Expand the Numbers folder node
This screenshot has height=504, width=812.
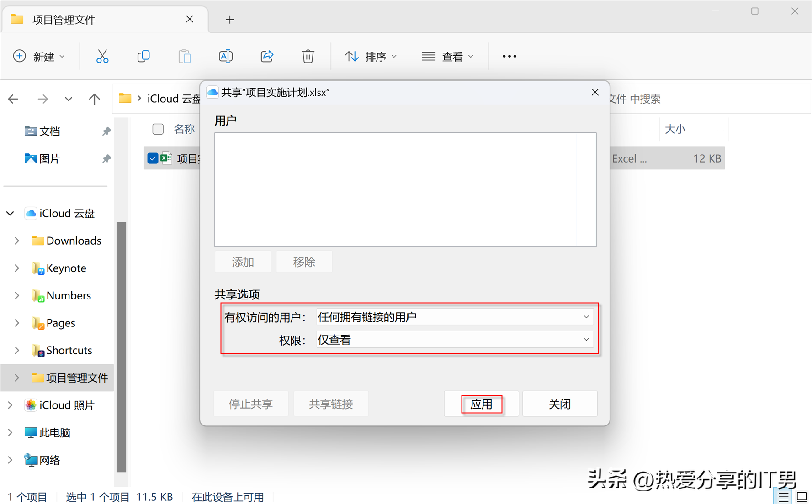(x=17, y=295)
